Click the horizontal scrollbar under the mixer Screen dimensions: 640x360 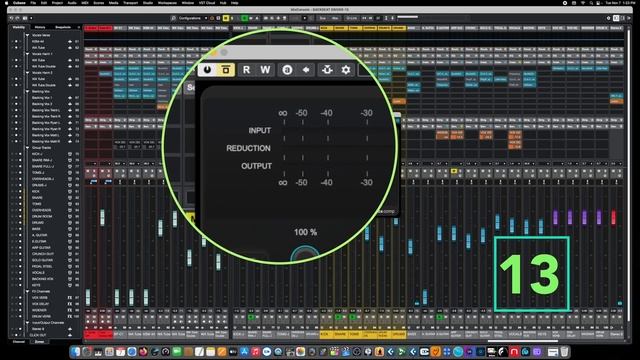(x=522, y=341)
